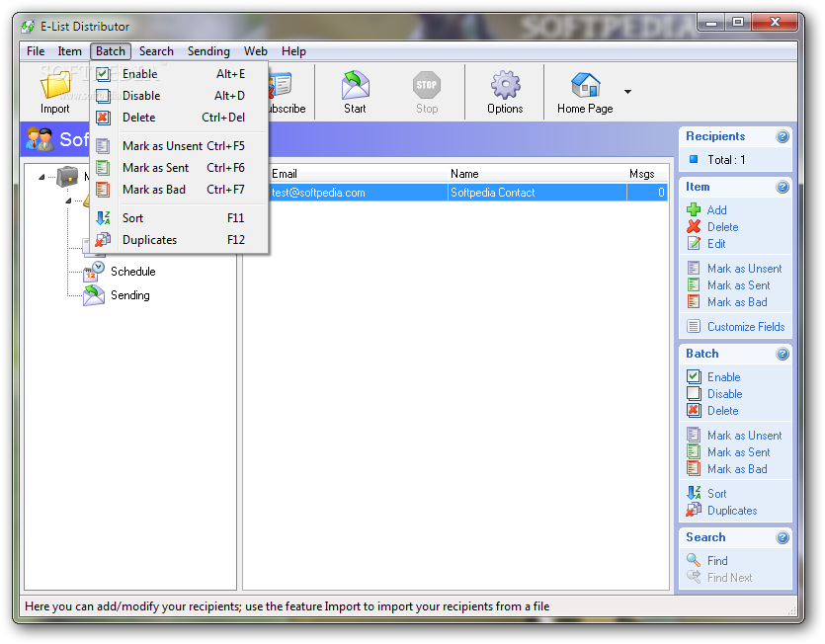The width and height of the screenshot is (825, 644).
Task: Choose Sort F11 from Batch menu
Action: (179, 218)
